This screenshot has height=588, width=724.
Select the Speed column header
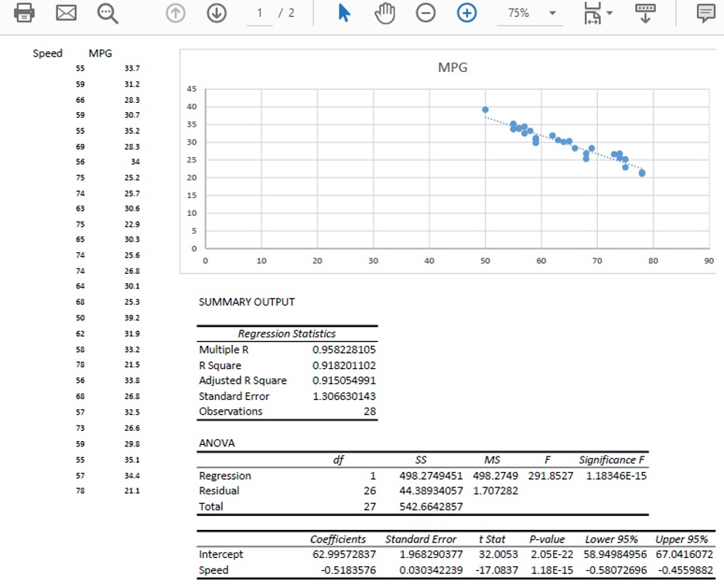coord(47,53)
